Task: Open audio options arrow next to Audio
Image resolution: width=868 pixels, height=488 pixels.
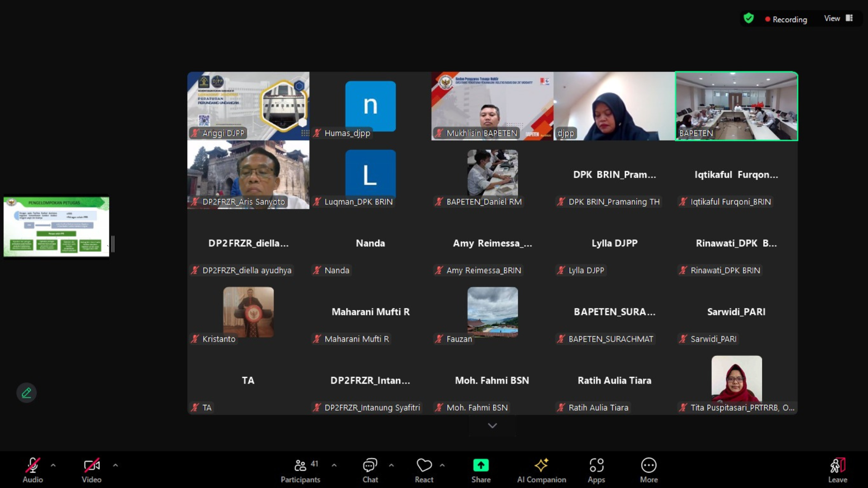Action: pos(53,465)
